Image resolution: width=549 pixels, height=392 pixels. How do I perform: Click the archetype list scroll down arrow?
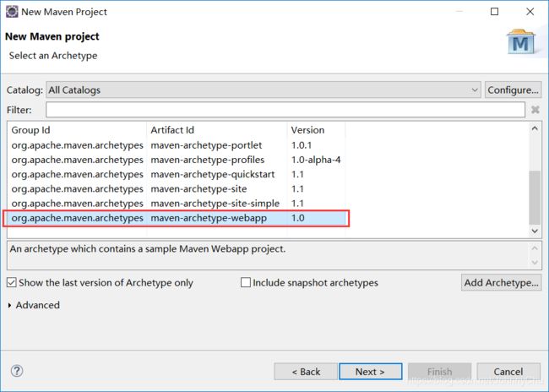[x=535, y=231]
